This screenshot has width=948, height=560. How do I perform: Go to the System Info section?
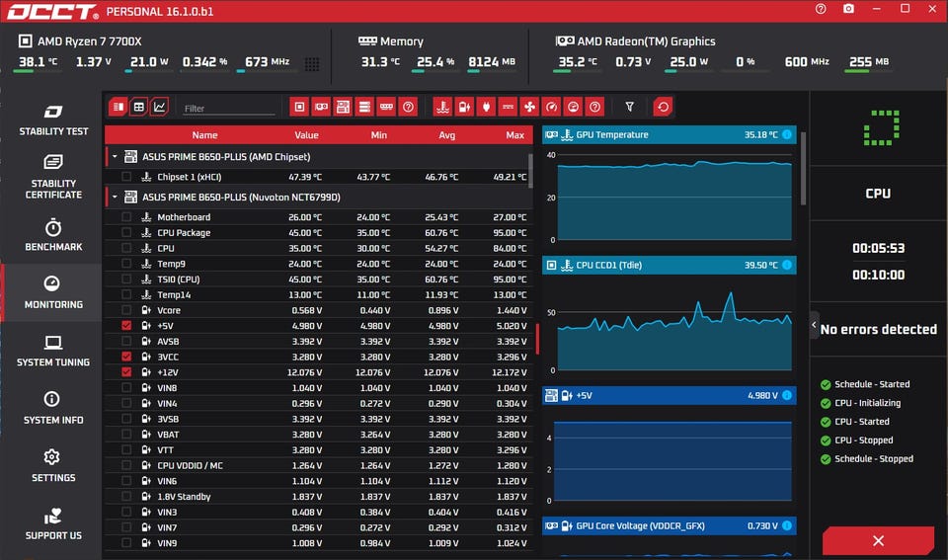(x=53, y=408)
